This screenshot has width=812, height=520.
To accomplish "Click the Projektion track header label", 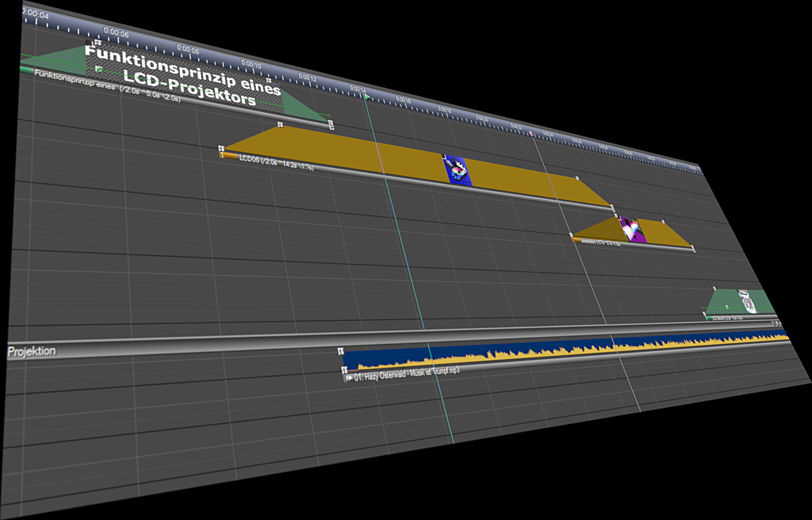I will [x=32, y=351].
